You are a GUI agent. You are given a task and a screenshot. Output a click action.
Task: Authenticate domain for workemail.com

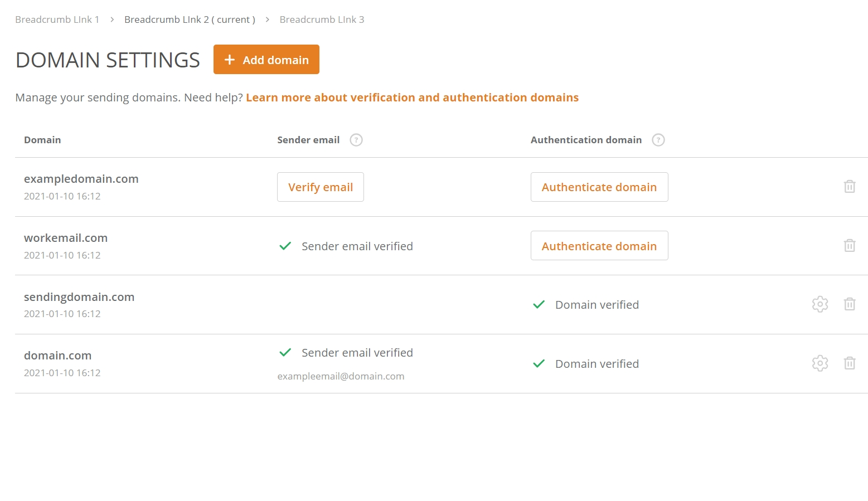click(x=599, y=246)
